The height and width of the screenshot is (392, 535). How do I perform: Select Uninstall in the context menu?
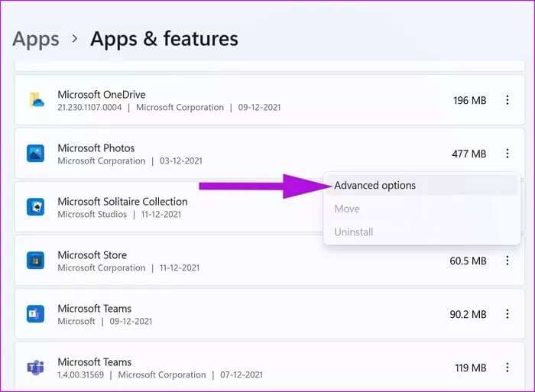click(422, 232)
